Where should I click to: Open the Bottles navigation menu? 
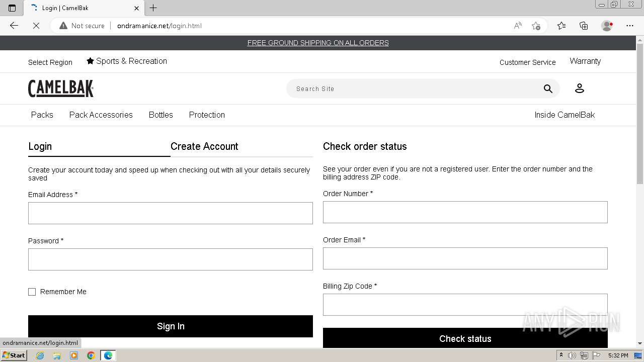click(x=161, y=115)
